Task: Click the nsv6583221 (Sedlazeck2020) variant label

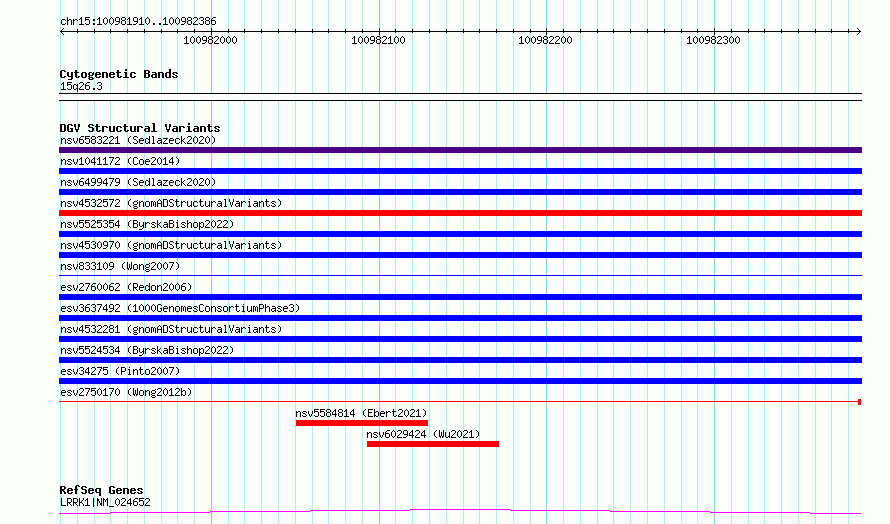Action: click(138, 140)
